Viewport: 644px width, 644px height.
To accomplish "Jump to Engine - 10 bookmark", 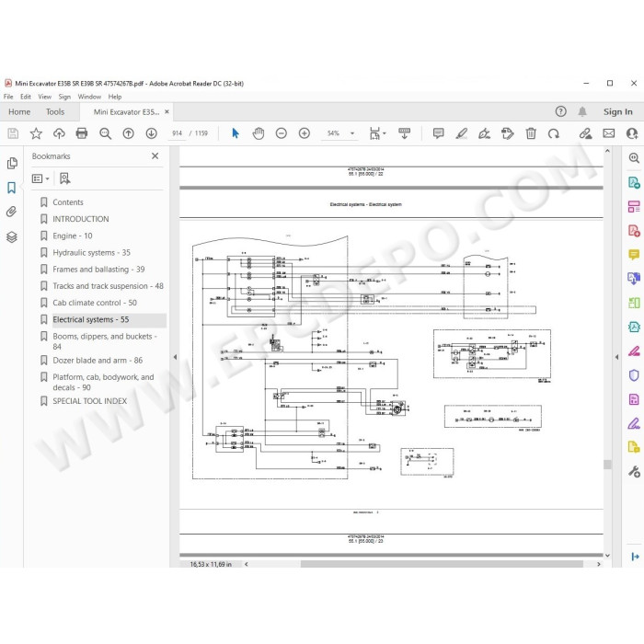I will click(x=73, y=236).
